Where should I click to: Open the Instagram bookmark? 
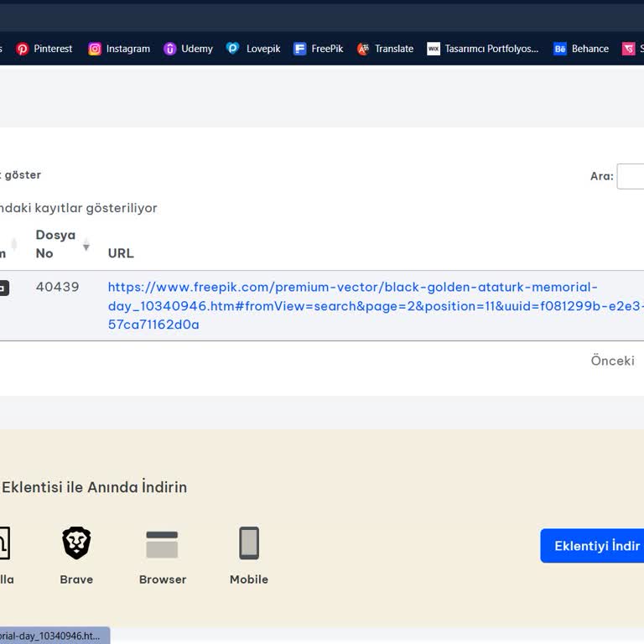point(119,49)
